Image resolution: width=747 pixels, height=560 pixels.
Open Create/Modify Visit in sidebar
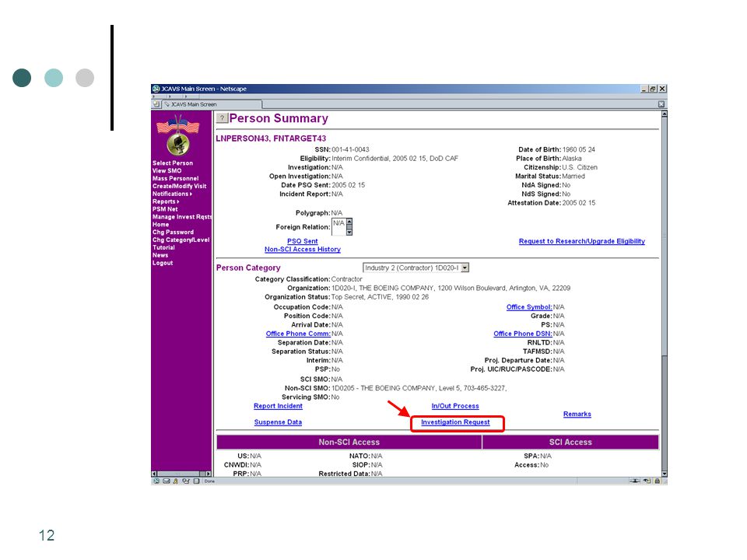(x=179, y=186)
